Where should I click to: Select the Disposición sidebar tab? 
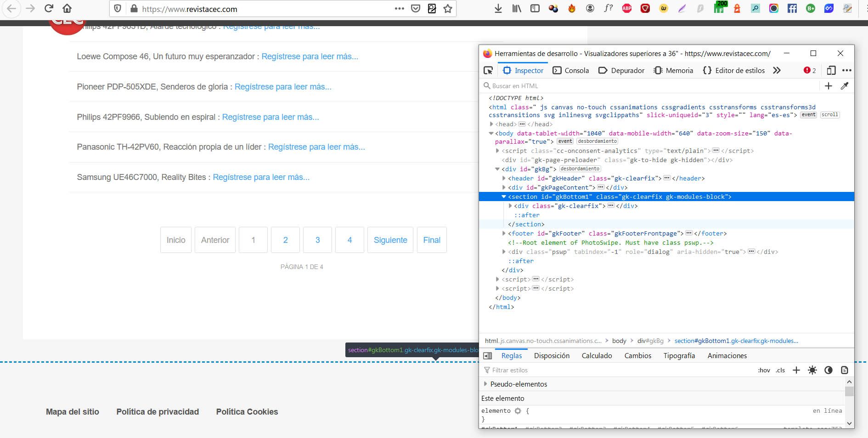click(552, 356)
